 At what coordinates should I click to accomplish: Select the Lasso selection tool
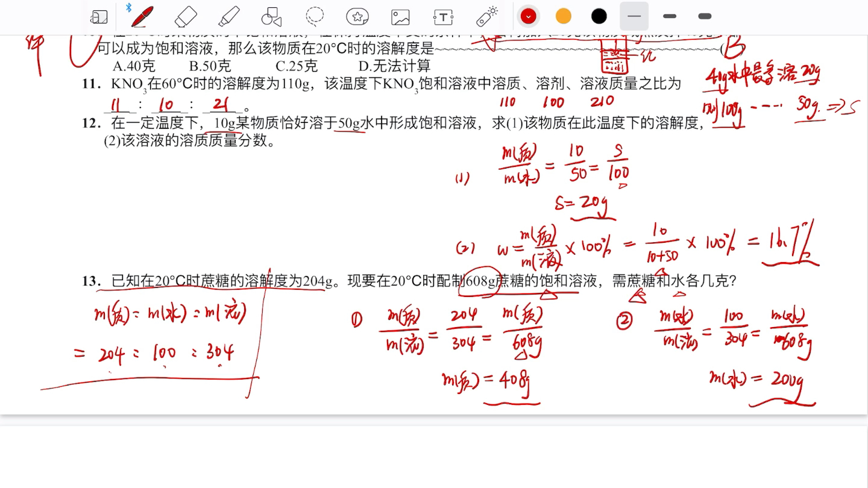[315, 17]
